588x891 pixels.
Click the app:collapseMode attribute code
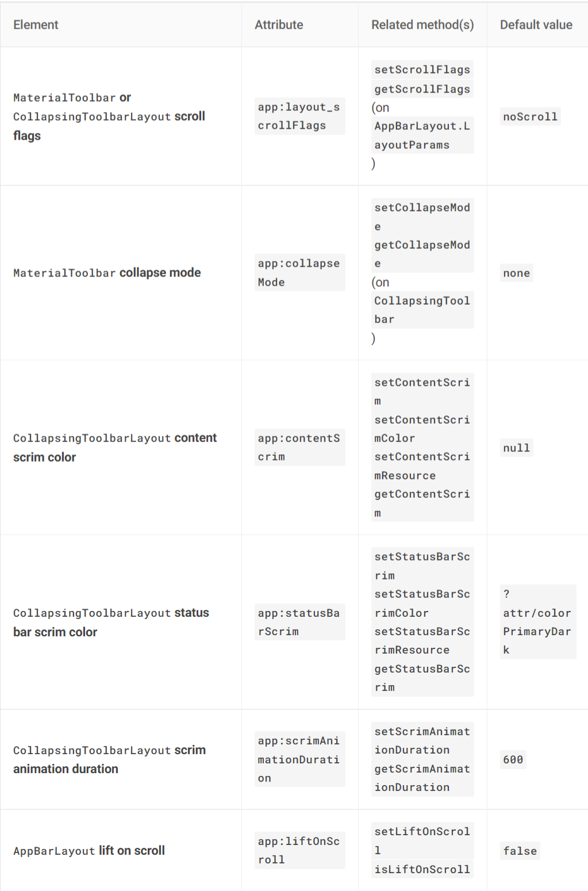(x=299, y=272)
